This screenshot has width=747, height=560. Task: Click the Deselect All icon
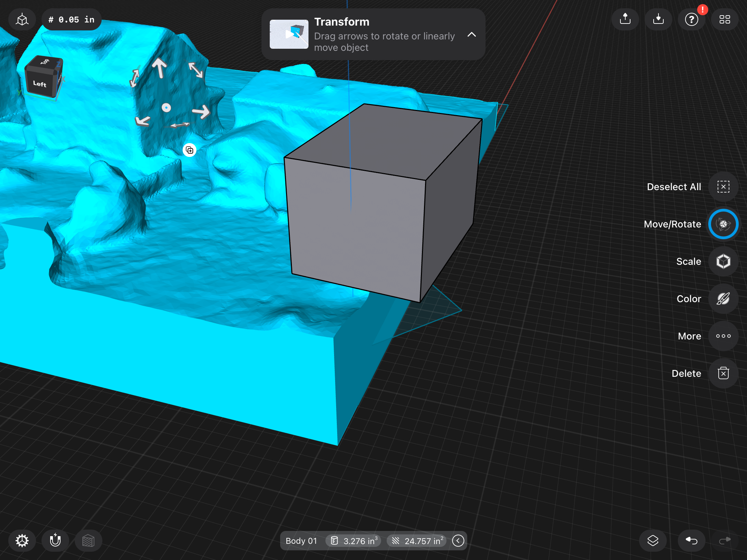(x=723, y=187)
